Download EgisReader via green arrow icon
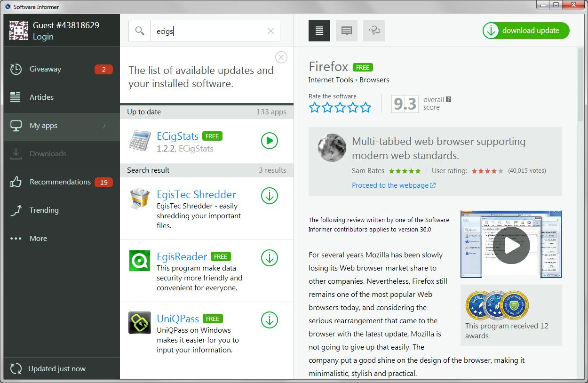The width and height of the screenshot is (588, 383). 269,258
